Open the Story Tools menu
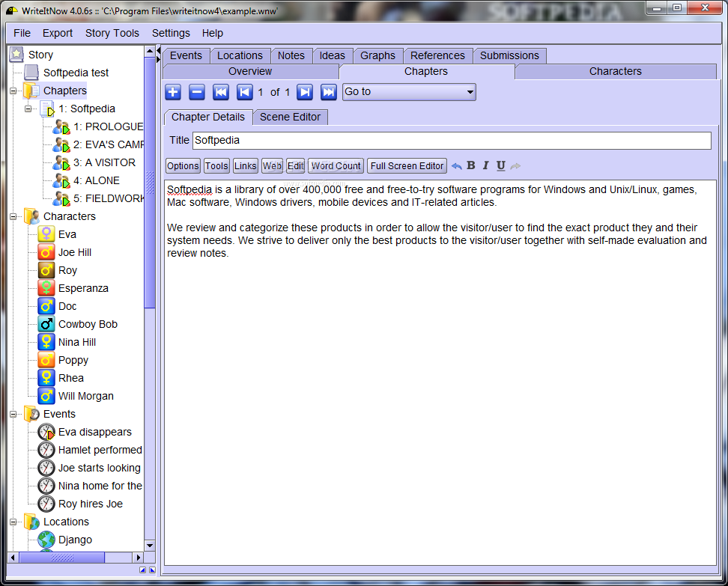This screenshot has width=728, height=586. [112, 33]
